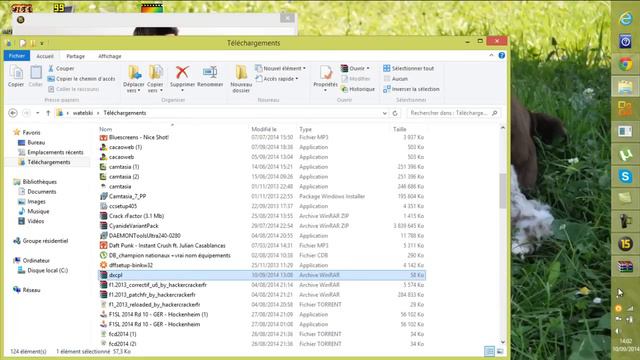Open uTorrent from the taskbar
This screenshot has height=360, width=640.
[x=625, y=154]
